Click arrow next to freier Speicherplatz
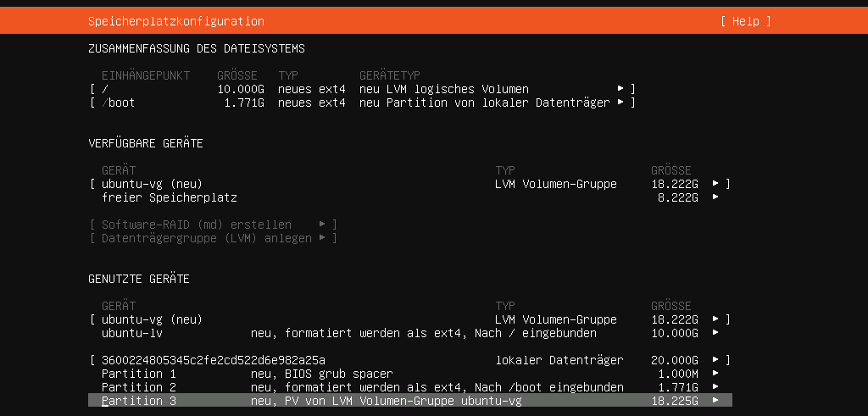The image size is (868, 416). point(715,197)
